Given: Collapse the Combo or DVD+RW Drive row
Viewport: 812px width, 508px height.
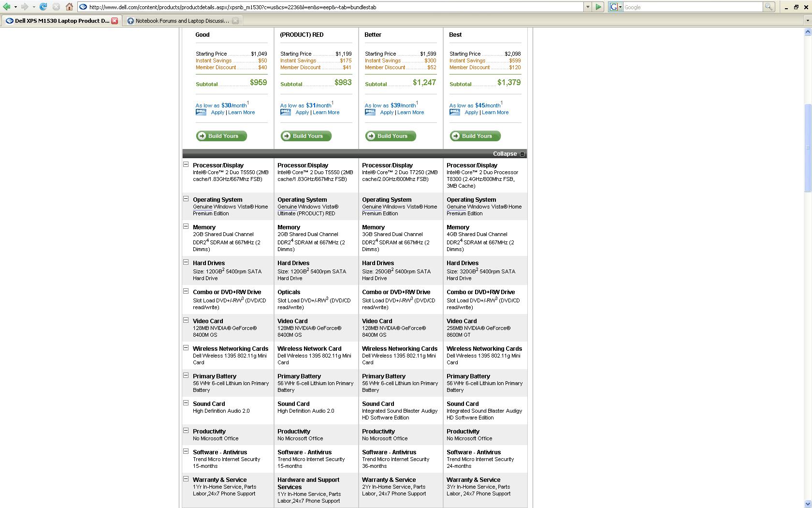Looking at the screenshot, I should [186, 291].
